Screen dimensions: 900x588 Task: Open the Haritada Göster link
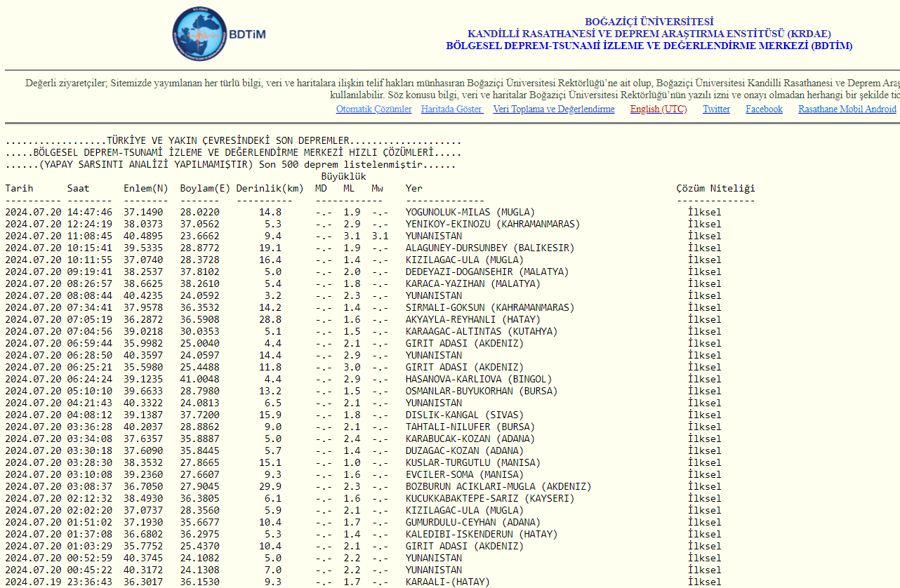[x=452, y=109]
